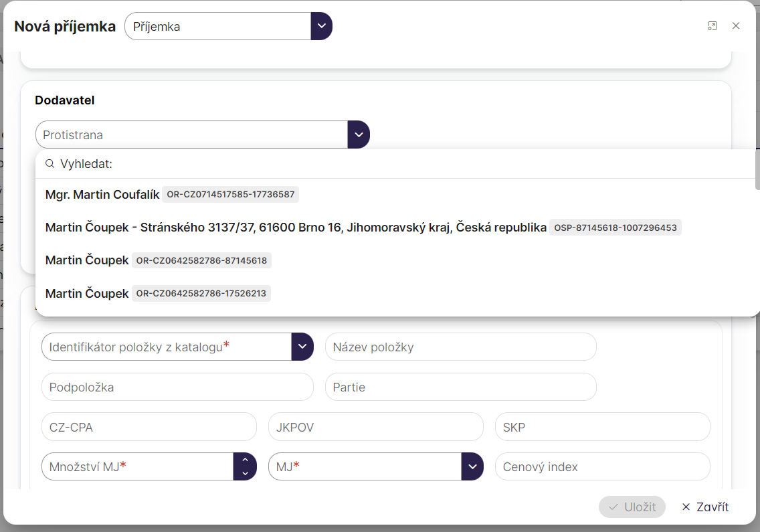Click the pop-out window icon in header
Screen dimensions: 760x532
712,26
